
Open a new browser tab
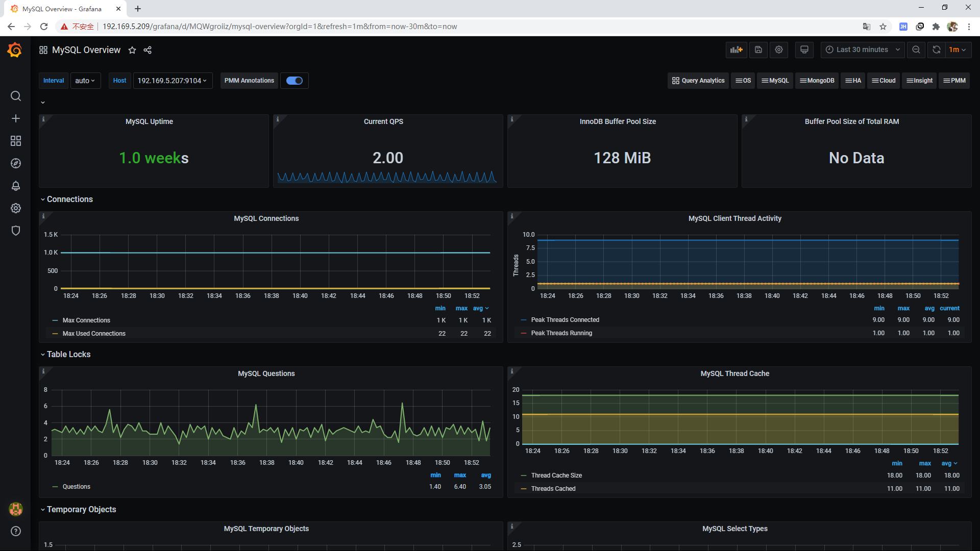pyautogui.click(x=138, y=9)
